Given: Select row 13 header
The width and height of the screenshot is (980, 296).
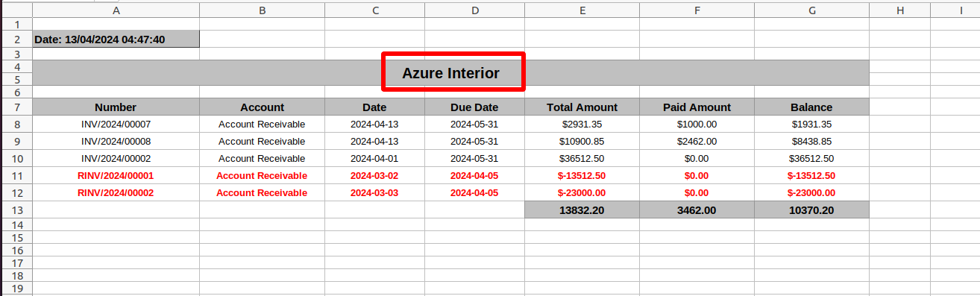Looking at the screenshot, I should 16,210.
